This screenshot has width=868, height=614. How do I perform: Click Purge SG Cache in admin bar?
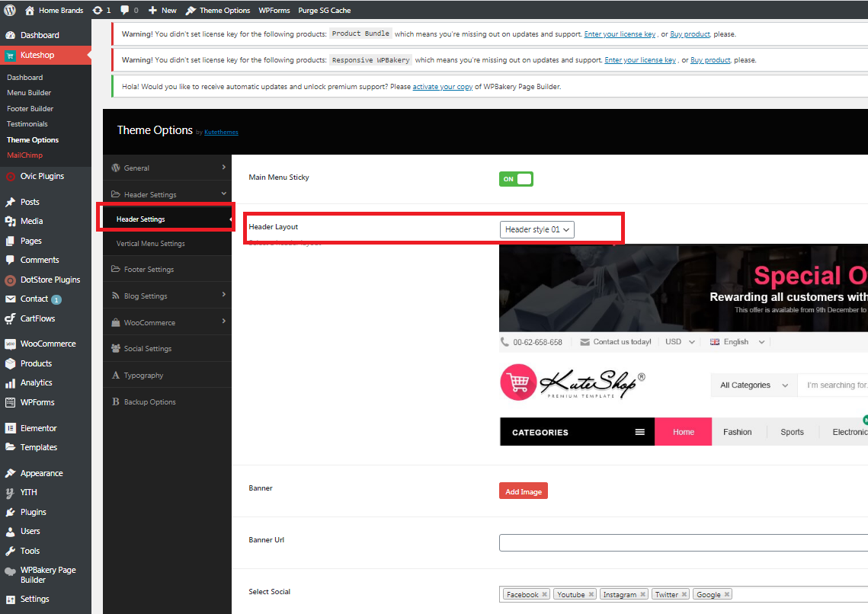click(x=325, y=10)
